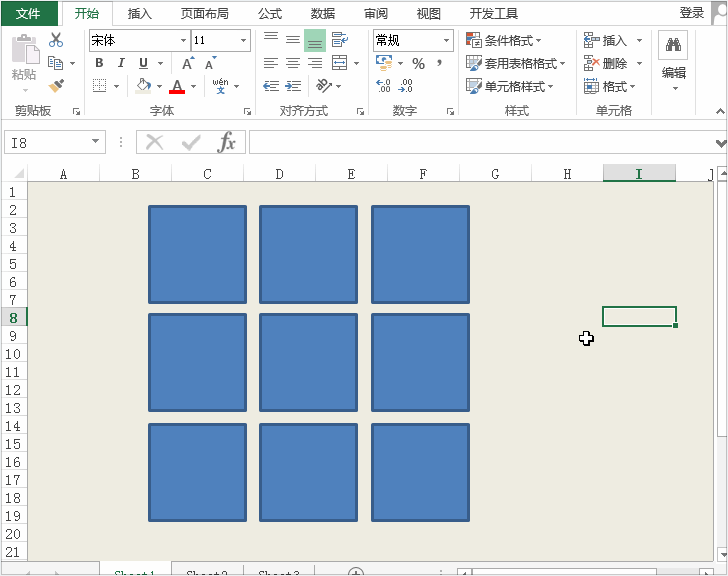Viewport: 728px width, 576px height.
Task: Click the Format Painter brush icon
Action: click(x=56, y=86)
